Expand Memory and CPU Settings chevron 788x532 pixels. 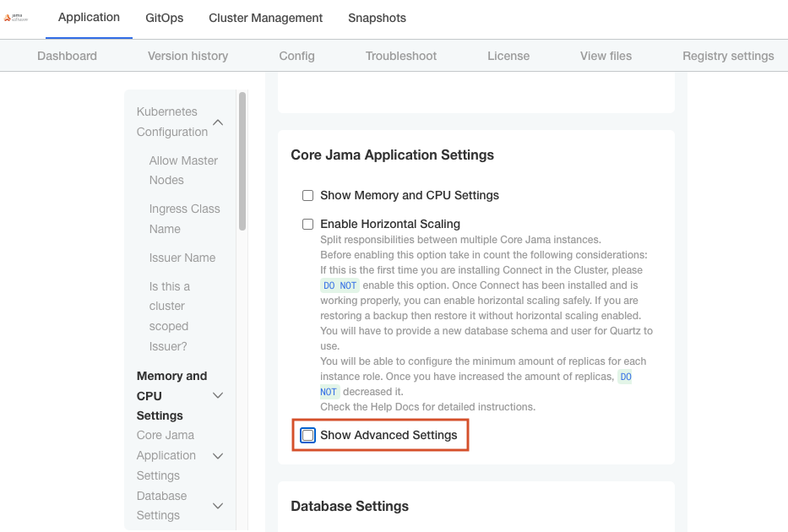[x=218, y=395]
